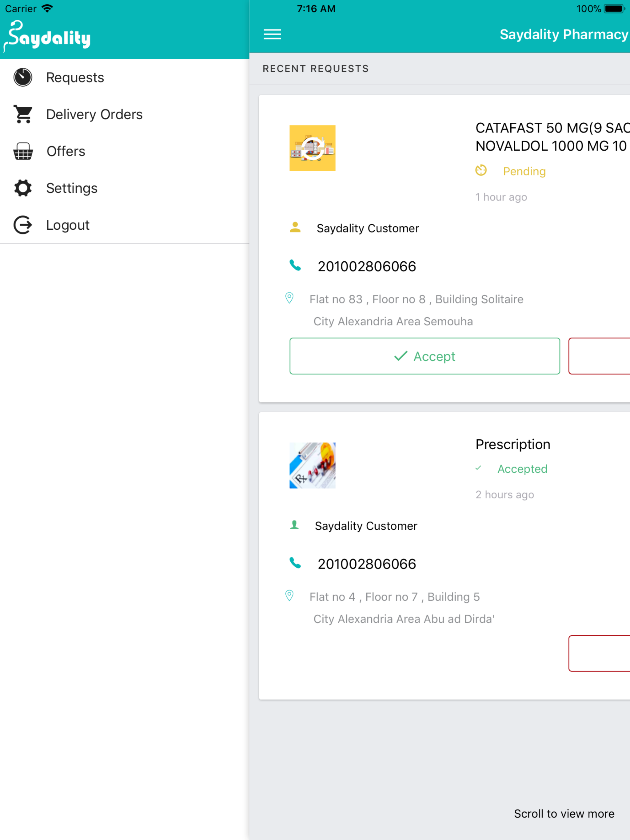Tap the Wi-Fi indicator in status bar
This screenshot has height=840, width=630.
[47, 8]
